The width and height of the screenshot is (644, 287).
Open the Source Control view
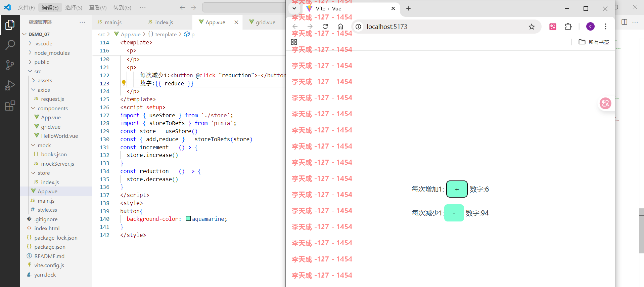point(10,65)
